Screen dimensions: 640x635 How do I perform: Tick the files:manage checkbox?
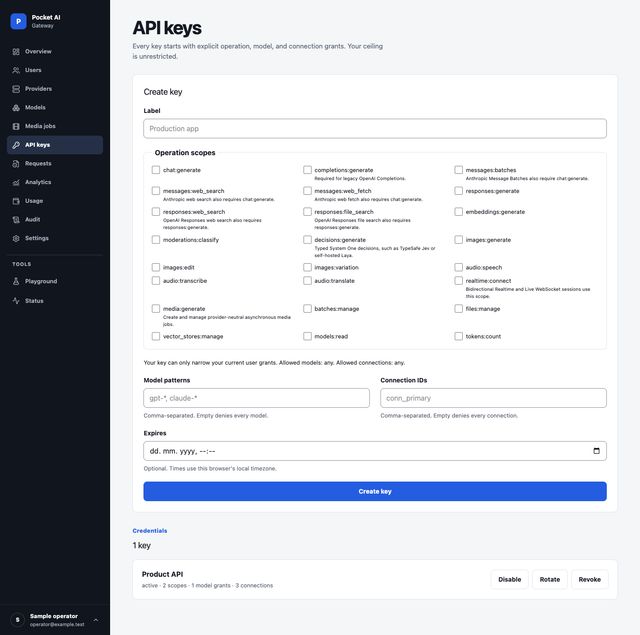pos(459,309)
